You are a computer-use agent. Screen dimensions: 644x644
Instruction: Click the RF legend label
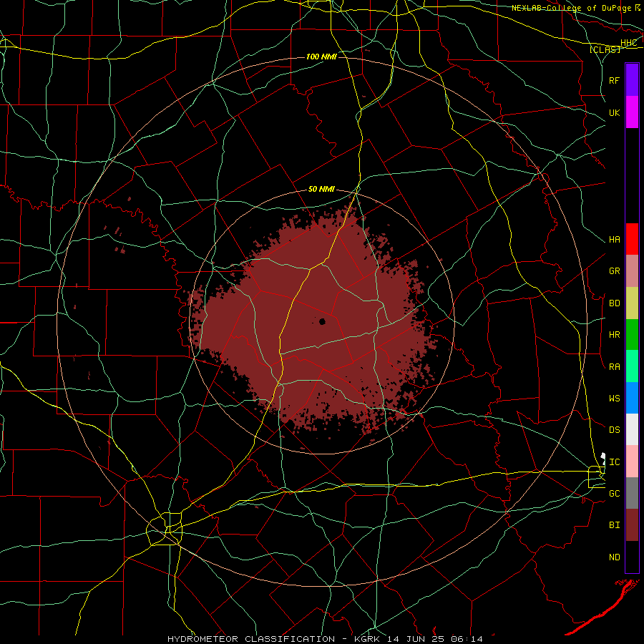(615, 80)
